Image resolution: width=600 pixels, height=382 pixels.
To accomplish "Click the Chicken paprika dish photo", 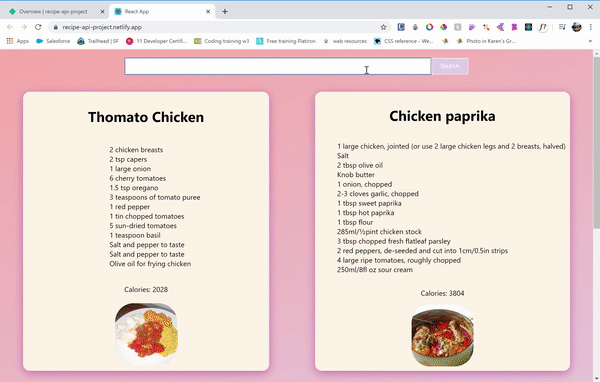I will click(x=442, y=335).
